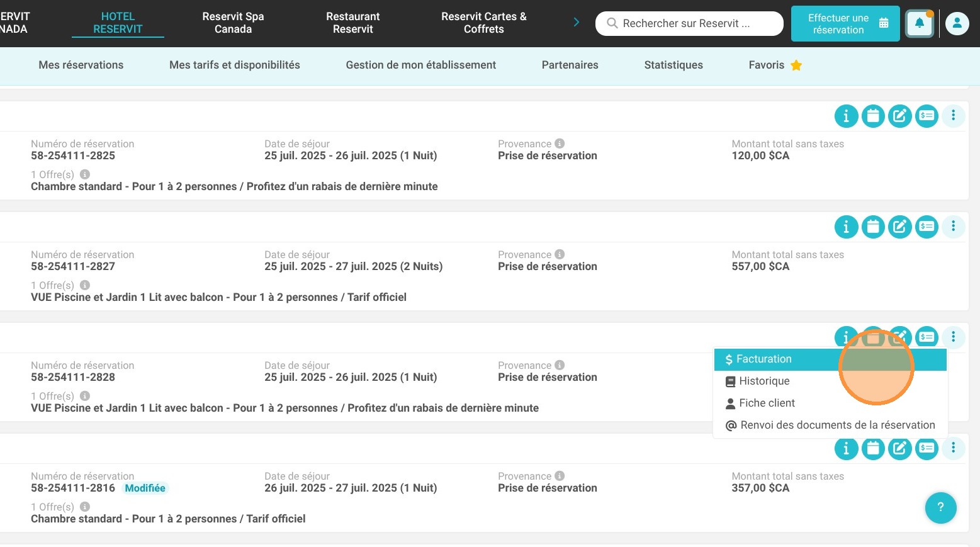Viewport: 980px width, 547px height.
Task: Select Historique in the context menu
Action: point(830,381)
